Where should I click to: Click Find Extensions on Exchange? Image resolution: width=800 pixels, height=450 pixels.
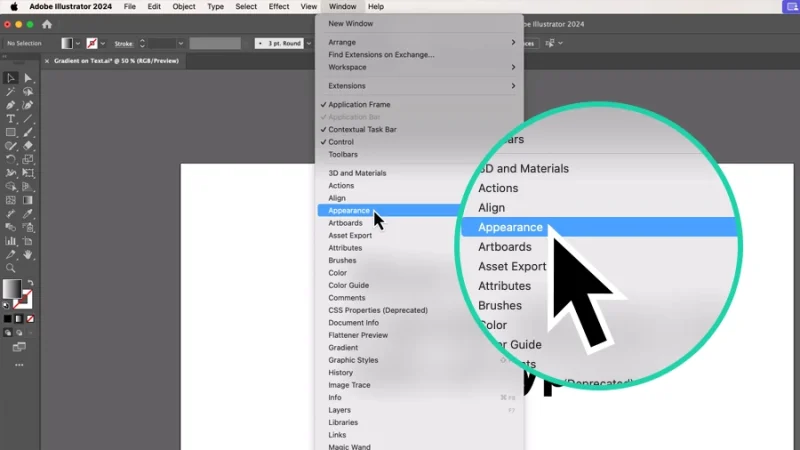point(381,54)
